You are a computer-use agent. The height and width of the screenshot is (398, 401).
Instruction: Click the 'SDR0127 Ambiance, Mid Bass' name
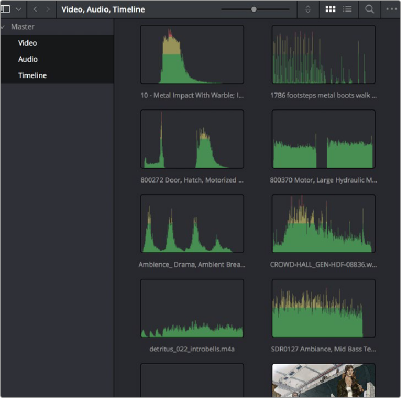324,349
